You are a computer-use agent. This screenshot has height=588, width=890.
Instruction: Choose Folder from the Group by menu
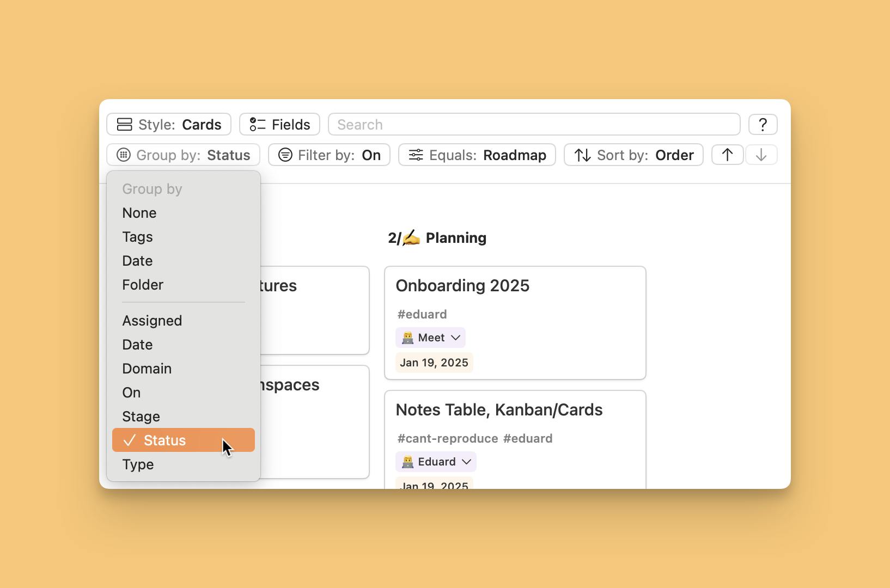click(142, 284)
